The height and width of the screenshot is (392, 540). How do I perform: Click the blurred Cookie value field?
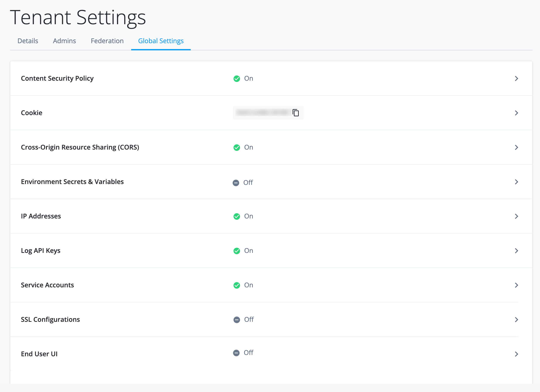click(263, 113)
